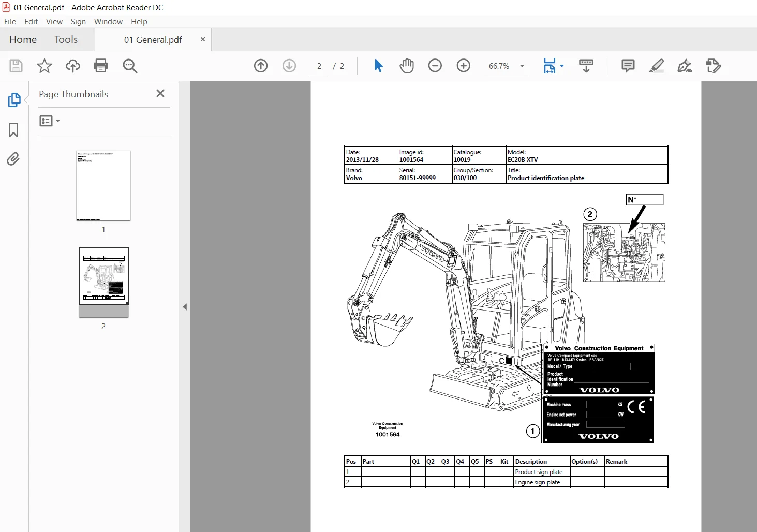Click the Save file icon

[16, 66]
